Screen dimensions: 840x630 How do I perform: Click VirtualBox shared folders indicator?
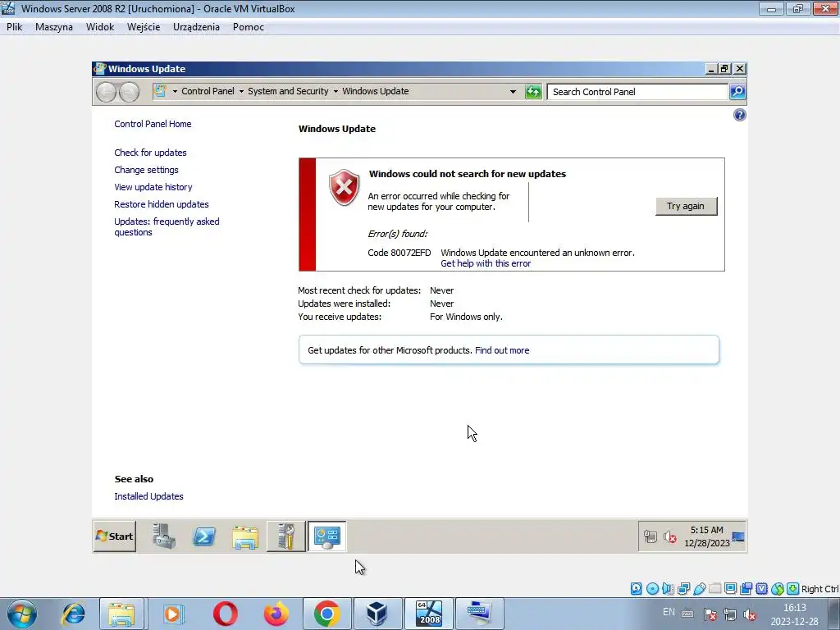point(714,589)
